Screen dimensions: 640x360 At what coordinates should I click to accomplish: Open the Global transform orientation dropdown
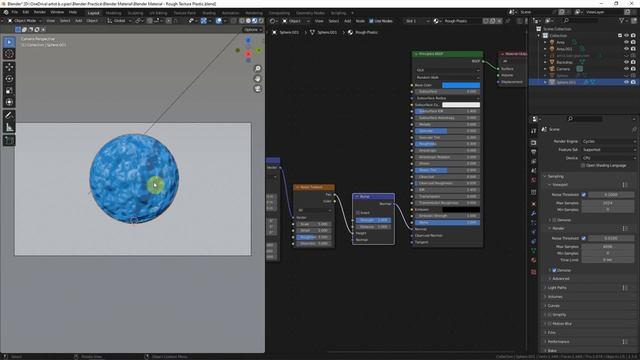tap(119, 20)
